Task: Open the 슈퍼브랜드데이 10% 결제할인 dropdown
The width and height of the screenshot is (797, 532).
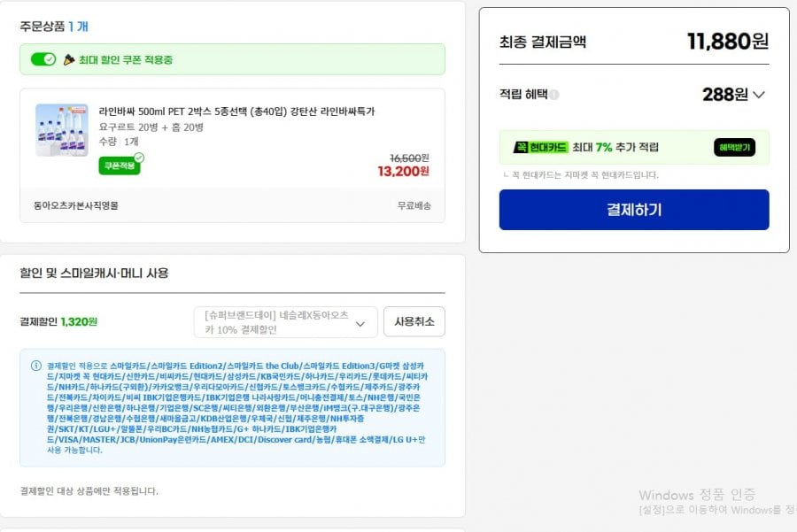Action: coord(286,322)
